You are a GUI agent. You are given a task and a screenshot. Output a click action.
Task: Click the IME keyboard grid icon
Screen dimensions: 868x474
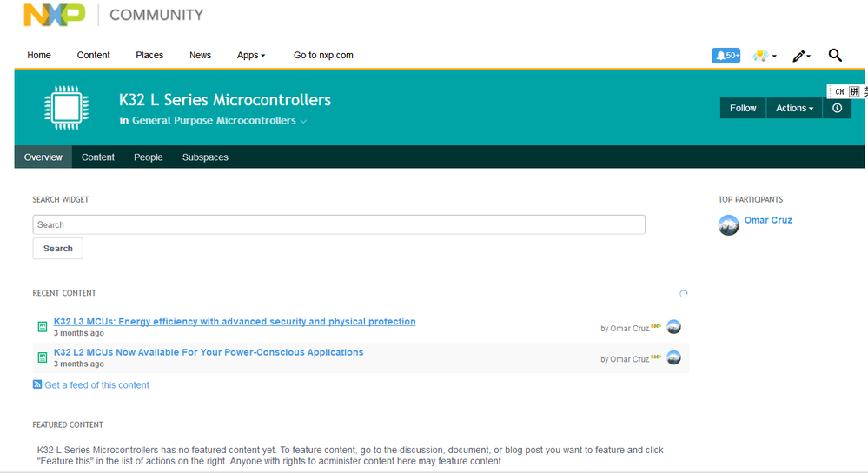tap(854, 92)
